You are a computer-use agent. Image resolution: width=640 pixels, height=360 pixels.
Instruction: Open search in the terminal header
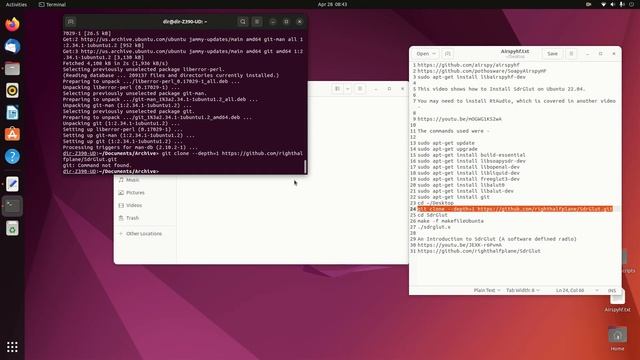coord(243,22)
